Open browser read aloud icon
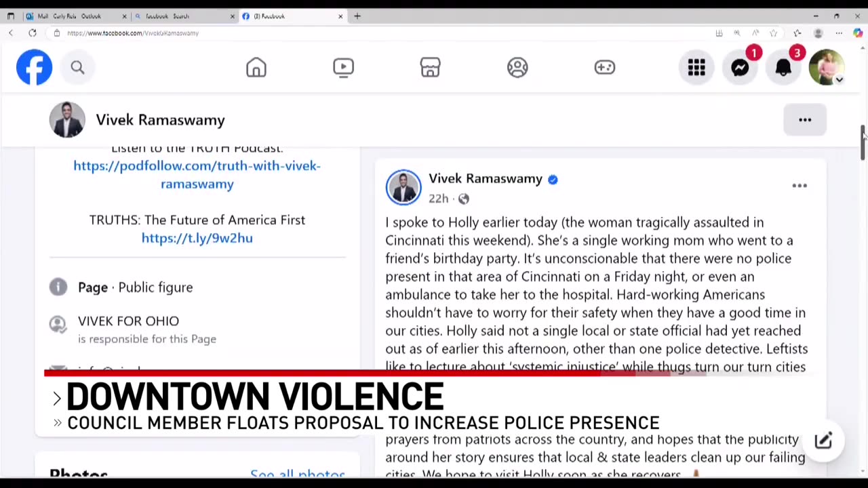Image resolution: width=868 pixels, height=488 pixels. click(755, 33)
